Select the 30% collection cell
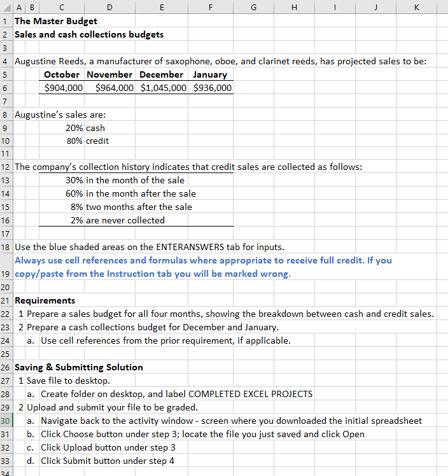Screen dimensions: 448x476 (x=62, y=180)
